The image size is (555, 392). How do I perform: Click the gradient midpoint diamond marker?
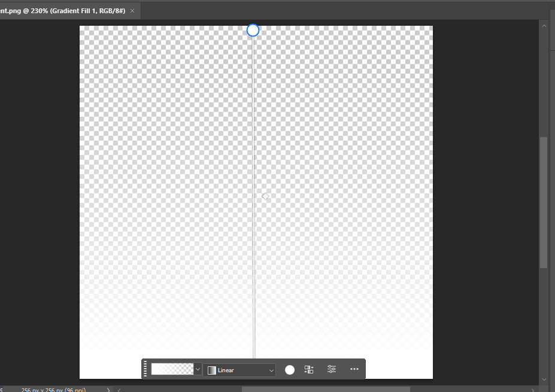coord(265,196)
